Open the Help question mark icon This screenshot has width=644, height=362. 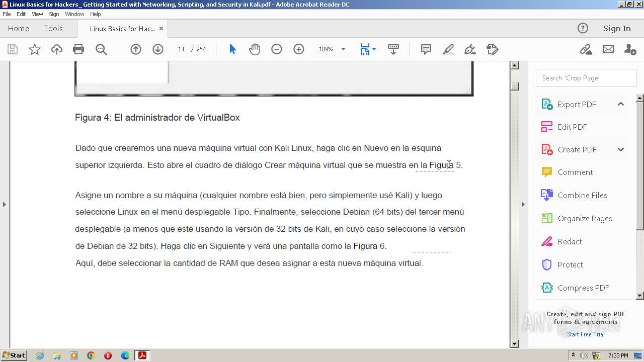coord(583,28)
